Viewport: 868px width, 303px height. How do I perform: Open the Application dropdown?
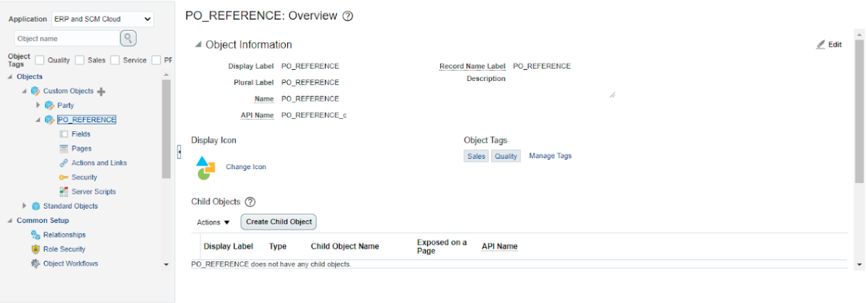103,19
